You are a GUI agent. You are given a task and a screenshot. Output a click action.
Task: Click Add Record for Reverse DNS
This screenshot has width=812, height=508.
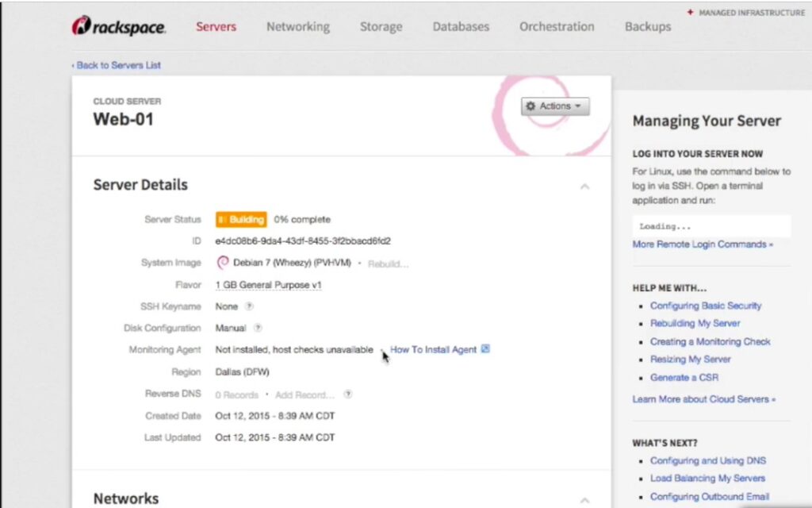click(x=305, y=395)
